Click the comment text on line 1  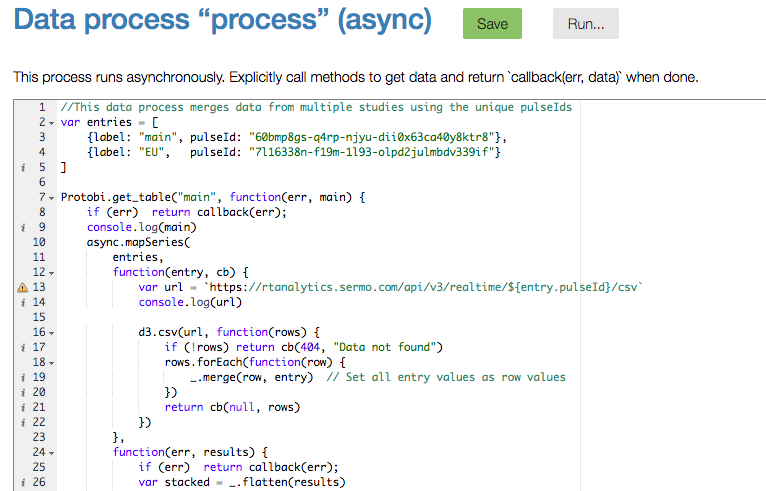pos(316,107)
